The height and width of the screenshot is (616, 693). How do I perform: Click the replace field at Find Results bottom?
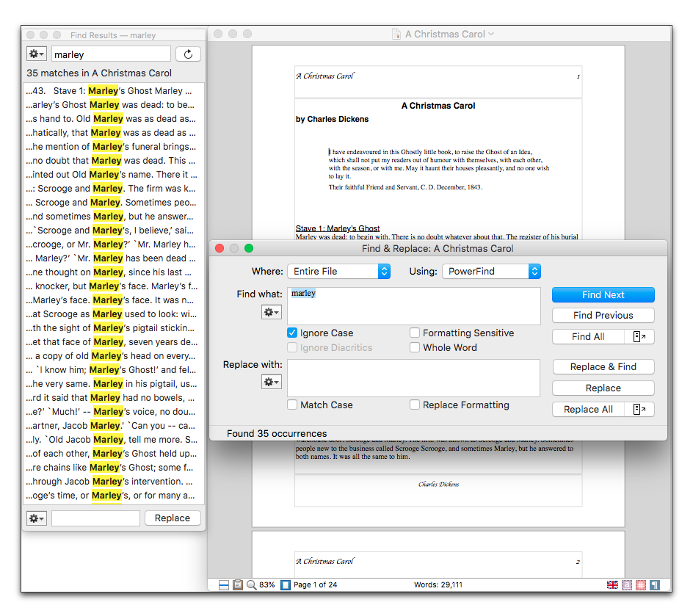[x=96, y=518]
